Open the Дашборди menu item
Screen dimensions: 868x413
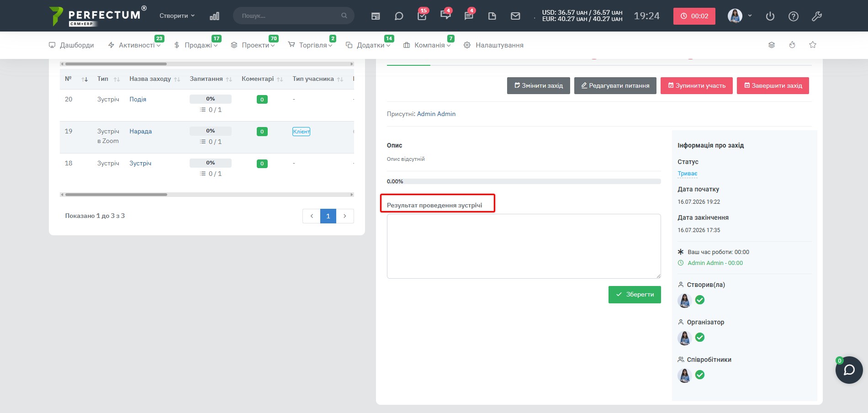coord(71,45)
